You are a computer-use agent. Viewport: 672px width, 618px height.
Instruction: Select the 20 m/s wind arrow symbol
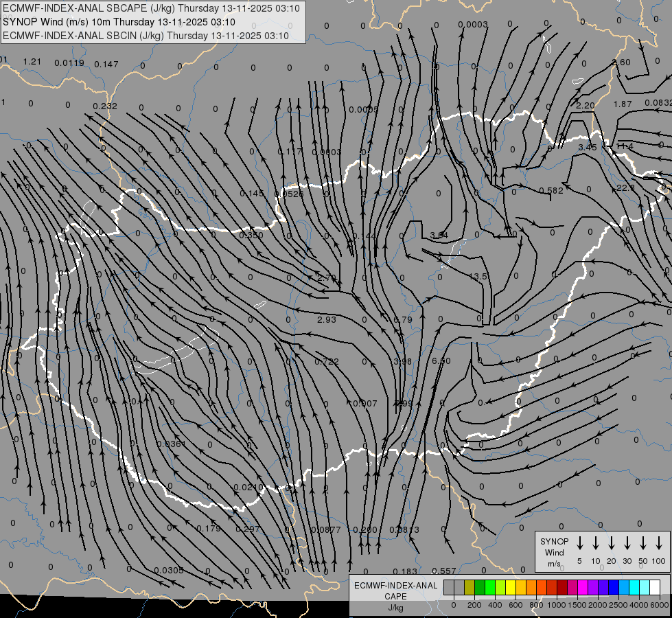coord(611,543)
